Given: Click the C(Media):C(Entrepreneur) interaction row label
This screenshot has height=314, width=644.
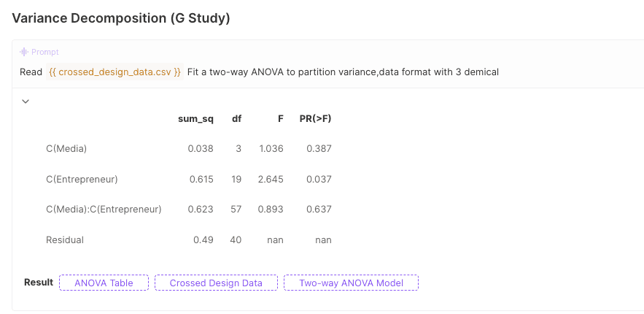Looking at the screenshot, I should pos(104,209).
